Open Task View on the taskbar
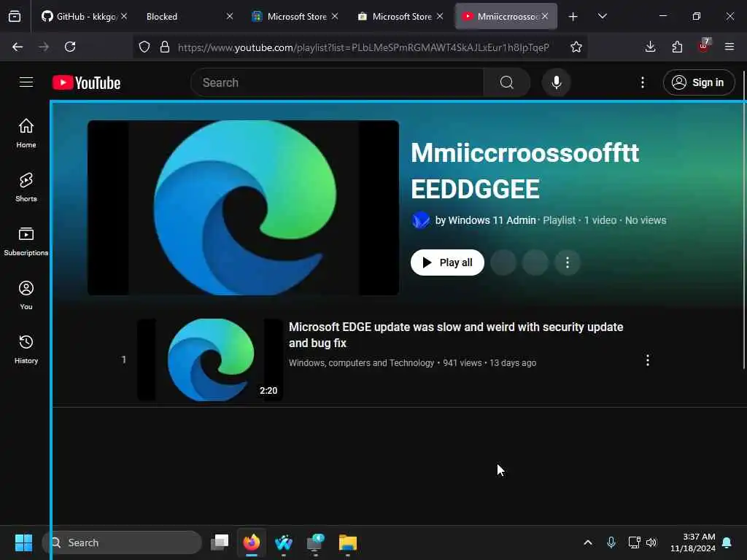This screenshot has width=747, height=560. pyautogui.click(x=220, y=542)
